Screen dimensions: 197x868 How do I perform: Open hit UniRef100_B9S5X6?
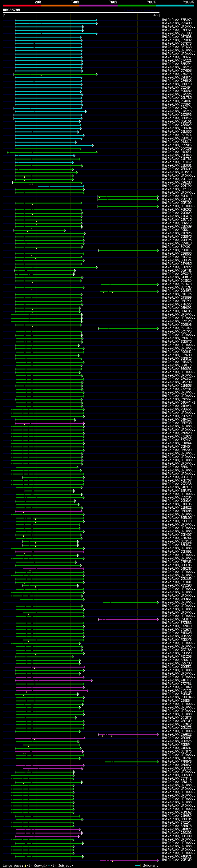pyautogui.click(x=177, y=145)
